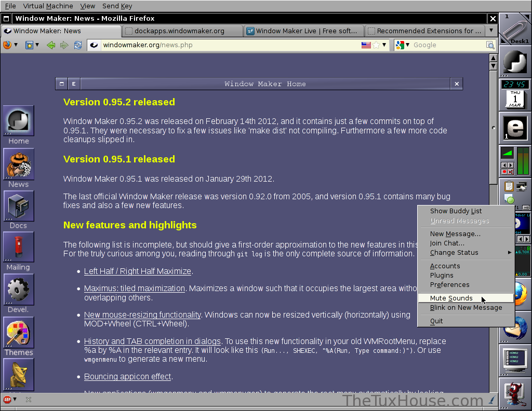The image size is (532, 411).
Task: Click the calendar clock dockapp
Action: [515, 94]
